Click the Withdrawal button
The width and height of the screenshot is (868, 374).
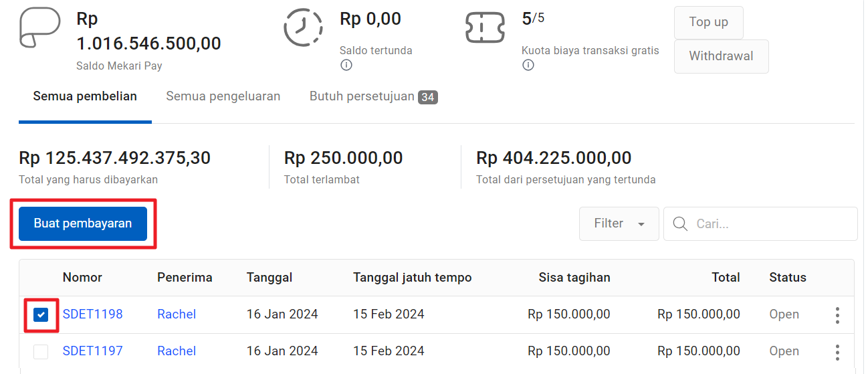(x=721, y=56)
